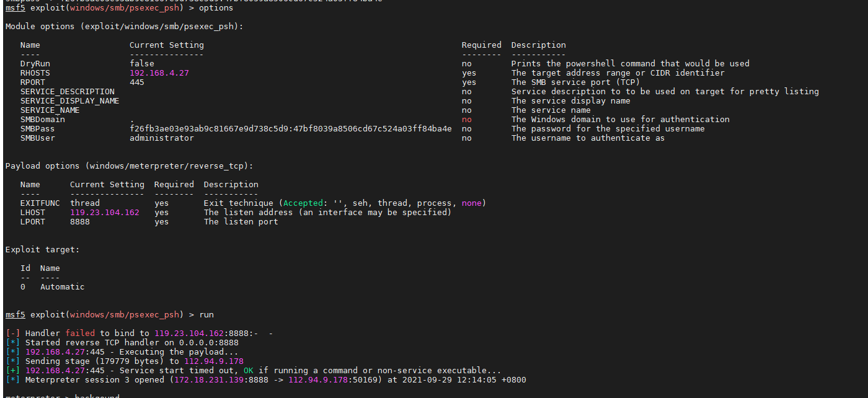Click 'The service display name' description
The height and width of the screenshot is (398, 868).
point(571,100)
